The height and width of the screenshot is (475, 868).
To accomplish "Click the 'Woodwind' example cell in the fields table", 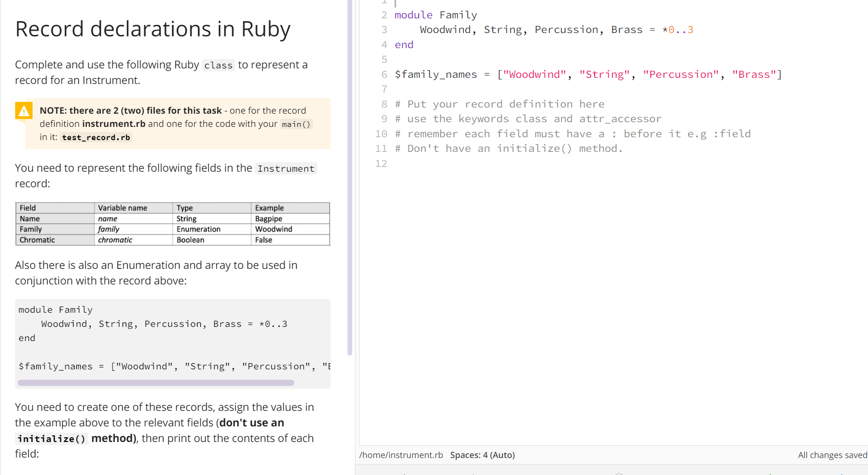I will click(273, 229).
